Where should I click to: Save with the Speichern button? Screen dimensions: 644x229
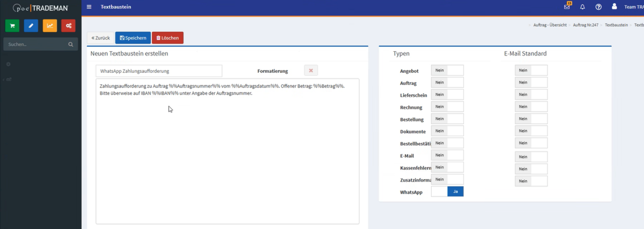pyautogui.click(x=133, y=38)
